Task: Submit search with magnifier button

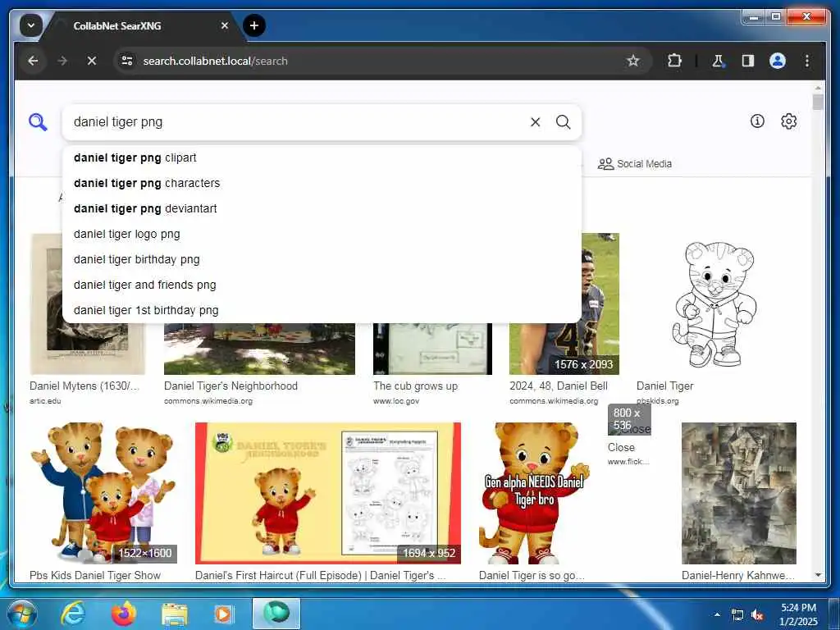Action: tap(563, 122)
